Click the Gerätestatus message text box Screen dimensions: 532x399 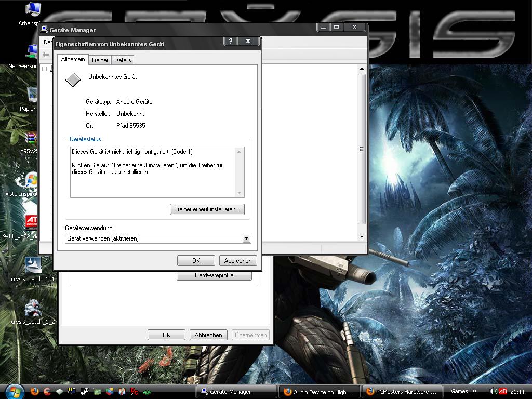click(x=157, y=172)
